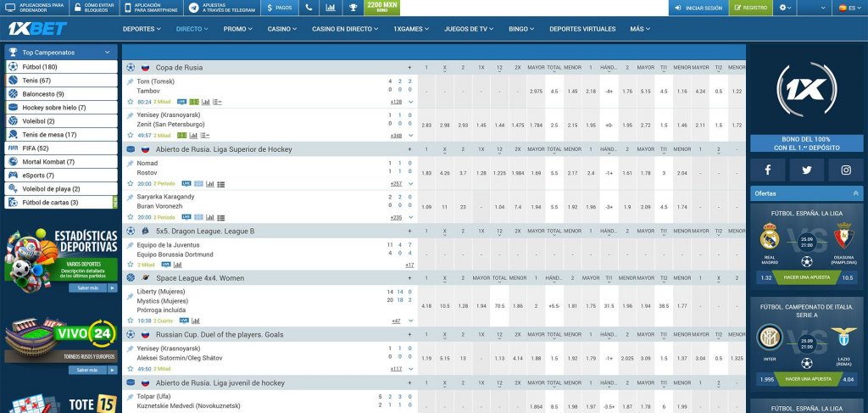Viewport: 868px width, 413px height.
Task: Open the trophy results icon in top bar
Action: click(x=353, y=8)
